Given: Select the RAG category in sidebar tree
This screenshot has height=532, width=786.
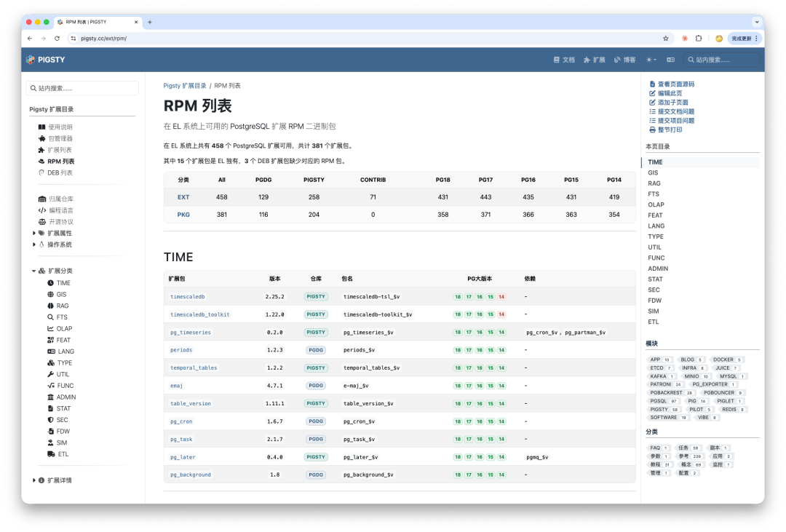Looking at the screenshot, I should (x=58, y=306).
